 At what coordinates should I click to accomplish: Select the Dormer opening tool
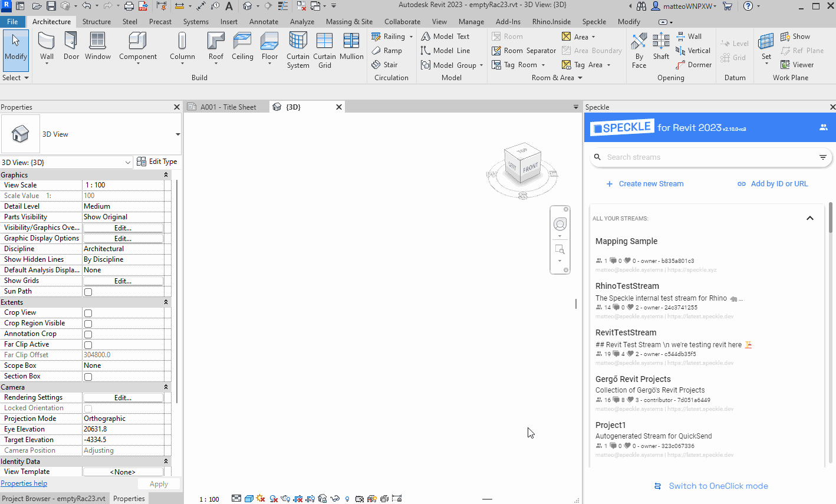[693, 65]
